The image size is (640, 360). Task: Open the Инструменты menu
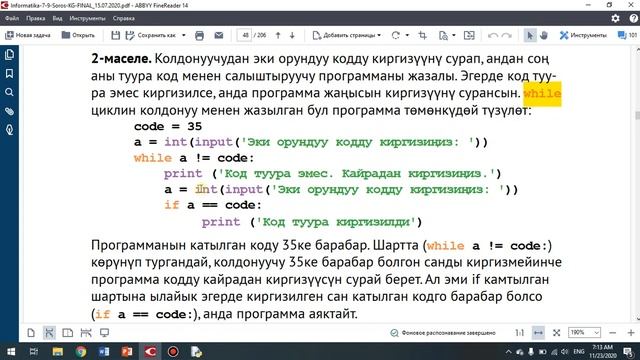87,18
